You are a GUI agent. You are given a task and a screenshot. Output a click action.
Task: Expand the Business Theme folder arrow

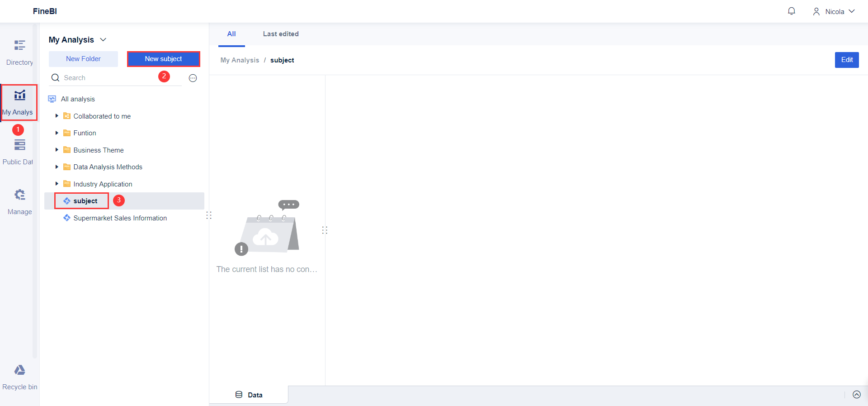click(x=57, y=150)
